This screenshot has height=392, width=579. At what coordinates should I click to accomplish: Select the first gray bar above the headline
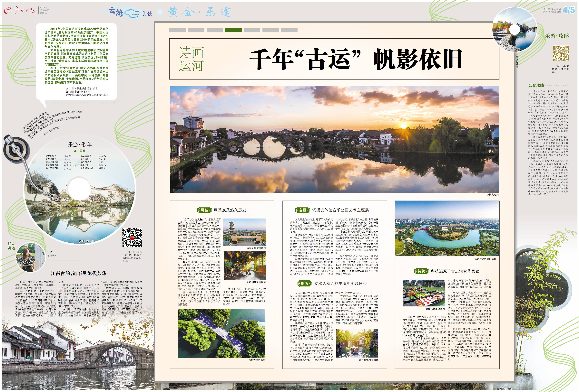[177, 30]
